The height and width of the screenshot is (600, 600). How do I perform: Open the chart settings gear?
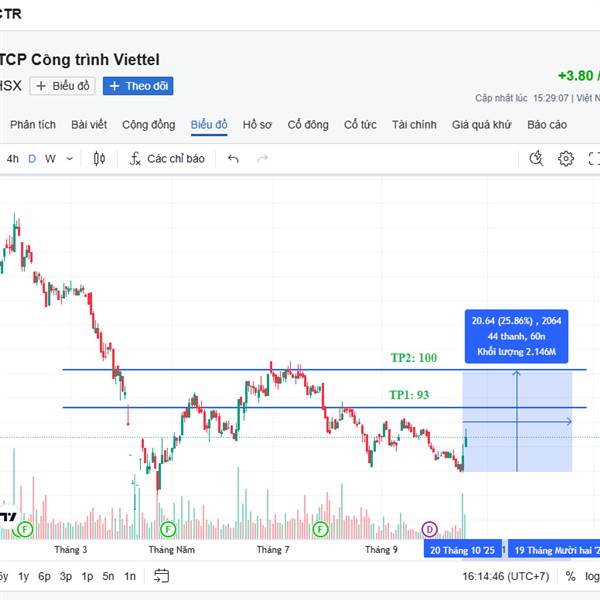(x=566, y=158)
